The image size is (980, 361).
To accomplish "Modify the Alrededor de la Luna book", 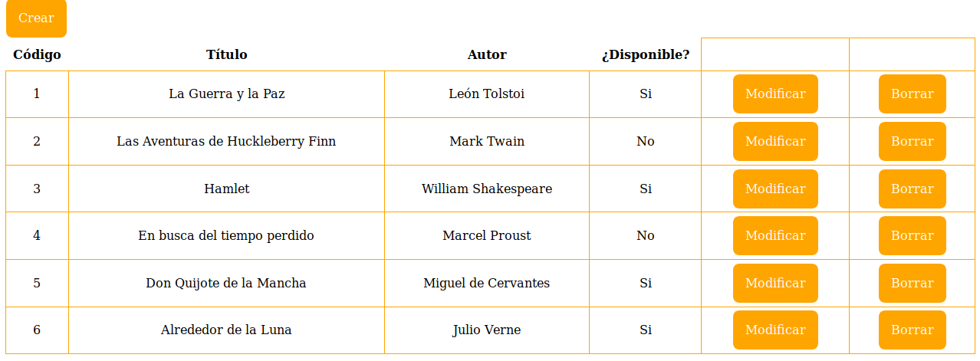I will 775,330.
